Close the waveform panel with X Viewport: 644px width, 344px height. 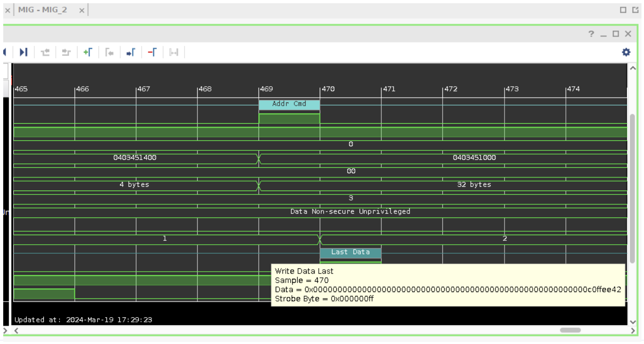coord(628,34)
